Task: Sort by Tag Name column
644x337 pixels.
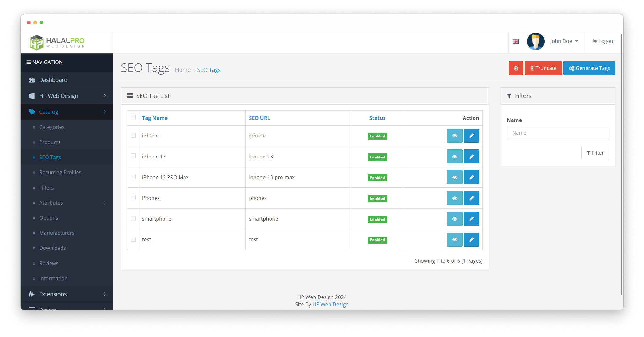Action: (x=155, y=118)
